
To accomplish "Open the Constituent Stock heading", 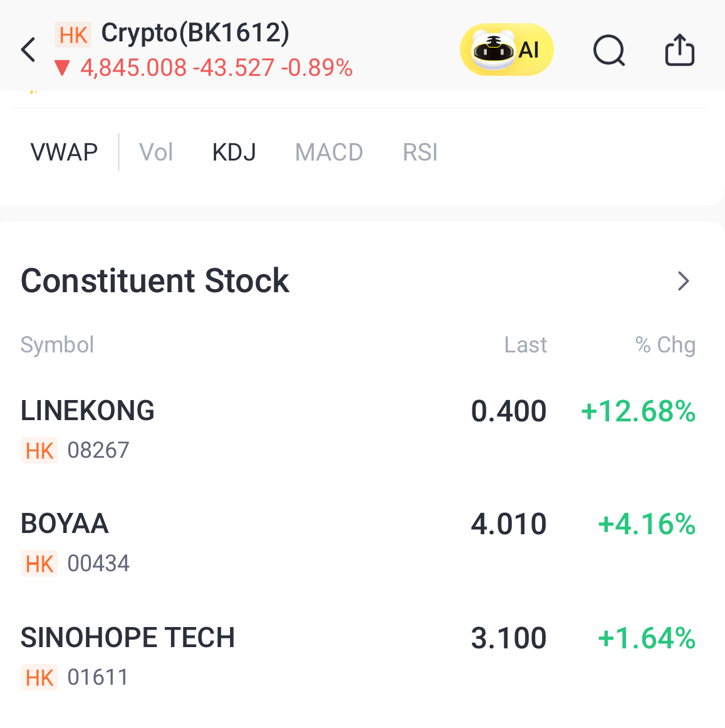I will (x=155, y=281).
